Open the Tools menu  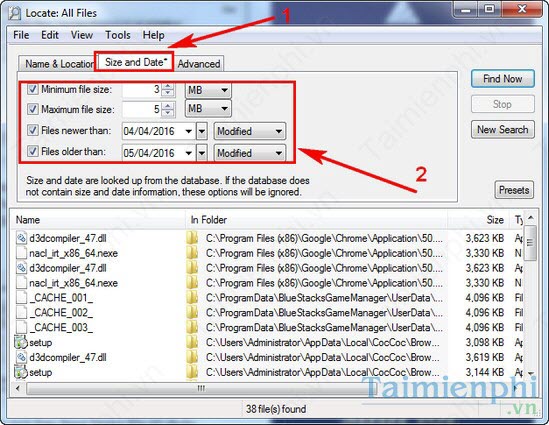(118, 35)
